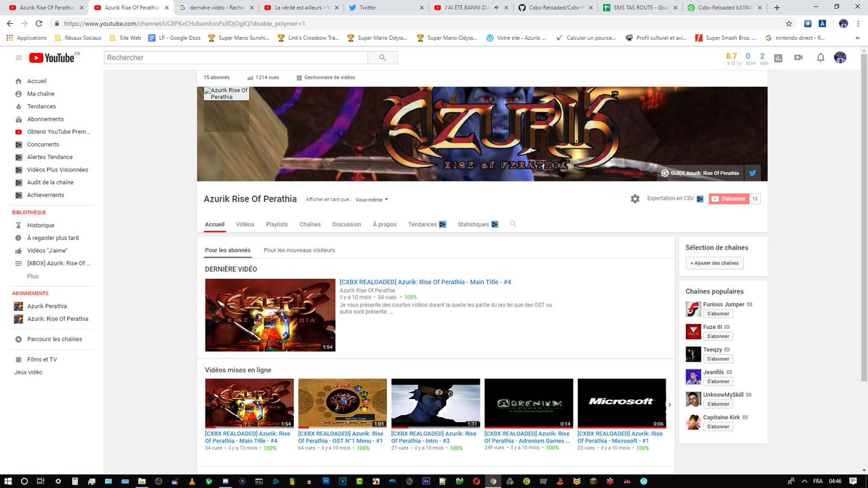Screen dimensions: 868x488
Task: Click the red S'abonner channel button
Action: [x=728, y=199]
